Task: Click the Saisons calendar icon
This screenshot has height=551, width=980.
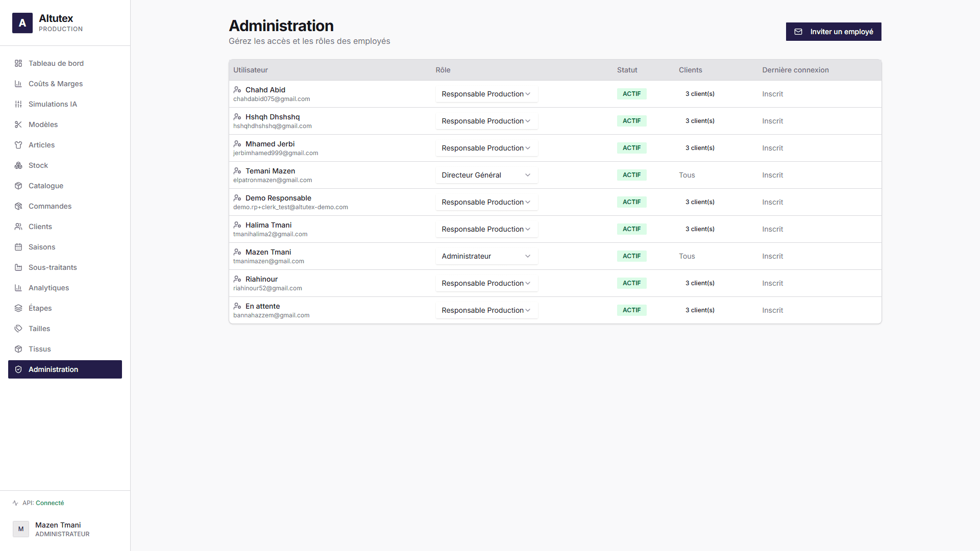Action: pos(18,247)
